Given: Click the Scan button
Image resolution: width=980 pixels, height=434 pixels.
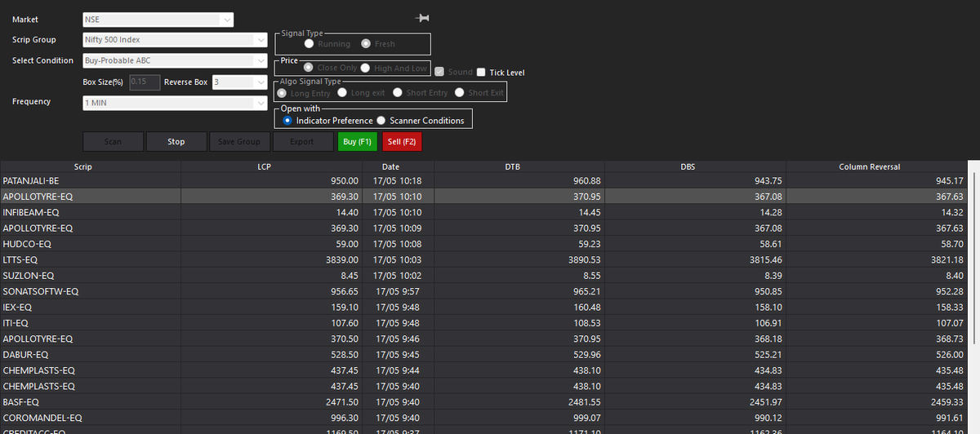Looking at the screenshot, I should tap(113, 142).
